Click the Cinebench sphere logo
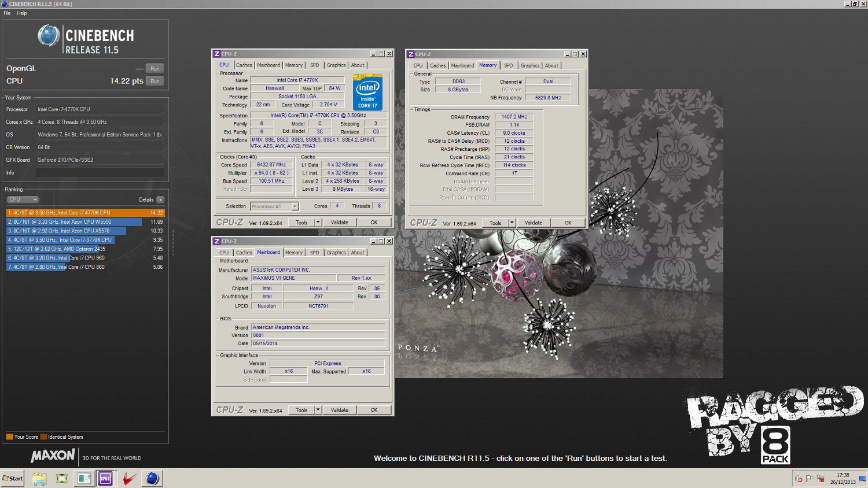The image size is (868, 488). [x=49, y=36]
